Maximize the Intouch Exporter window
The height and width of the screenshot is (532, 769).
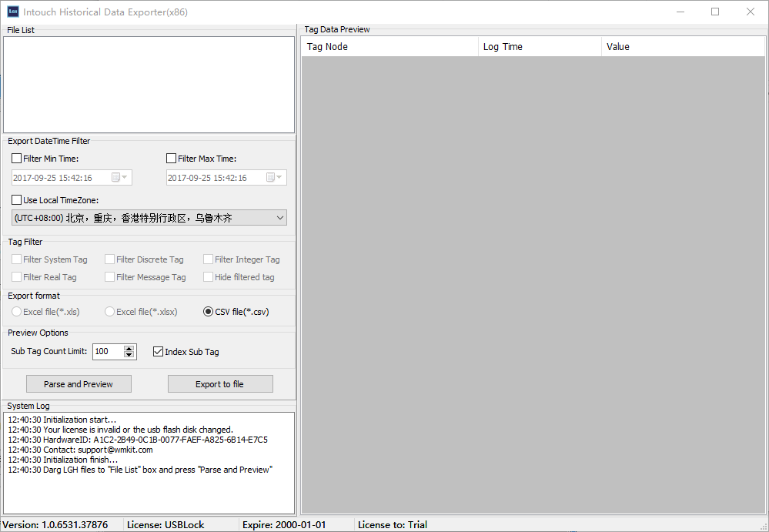715,12
